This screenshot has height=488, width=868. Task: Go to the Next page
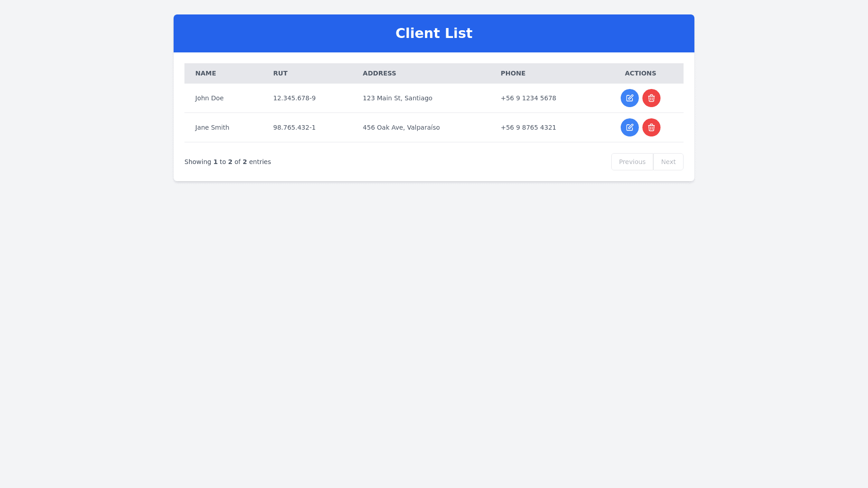(668, 162)
